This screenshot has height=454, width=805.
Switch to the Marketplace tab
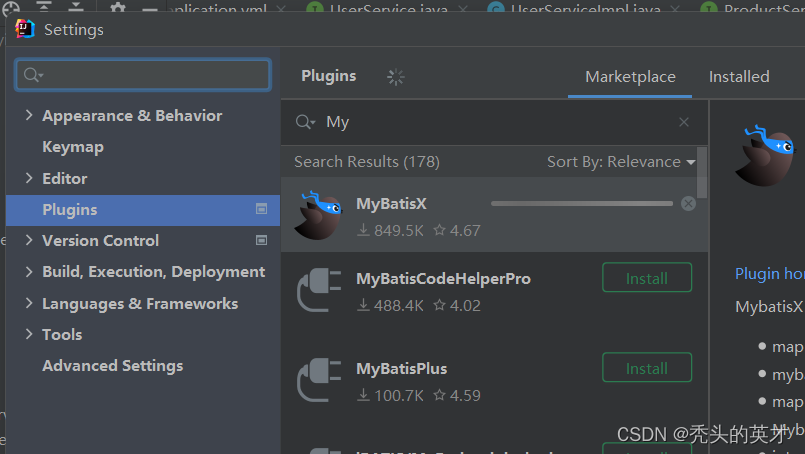click(x=630, y=77)
